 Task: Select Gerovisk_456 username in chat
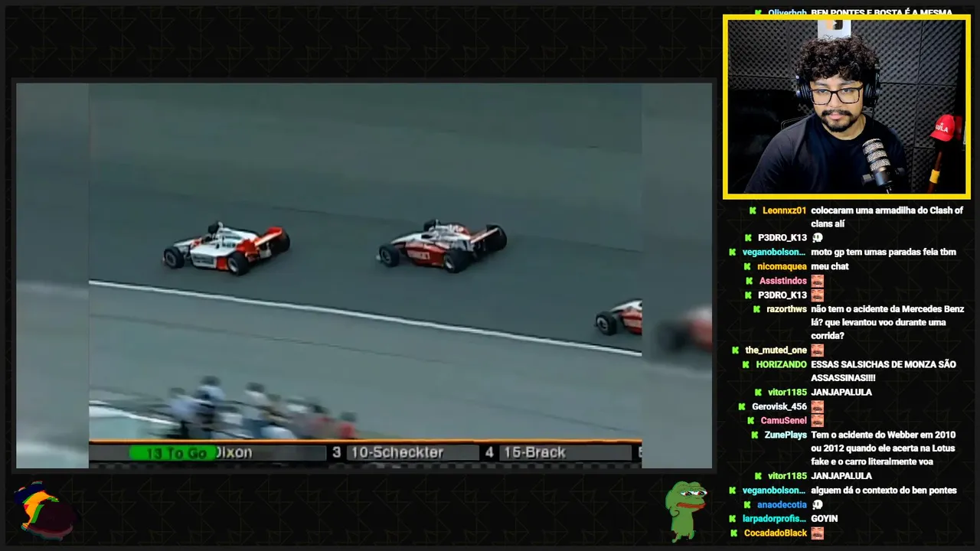(779, 407)
